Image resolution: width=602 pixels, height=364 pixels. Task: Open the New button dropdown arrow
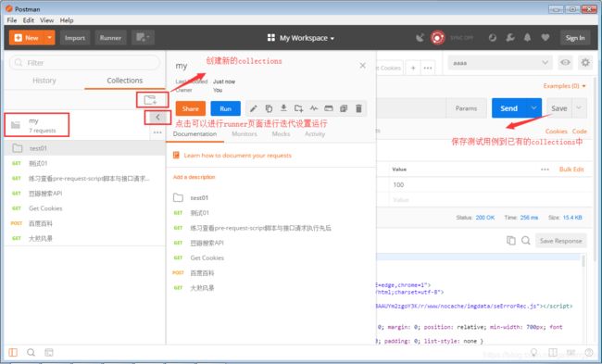[x=49, y=38]
